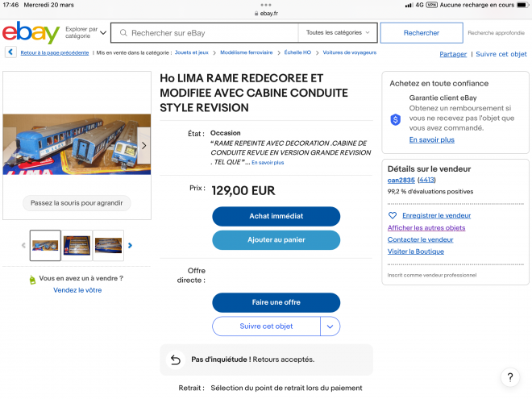Click the green price tag icon

[32, 280]
